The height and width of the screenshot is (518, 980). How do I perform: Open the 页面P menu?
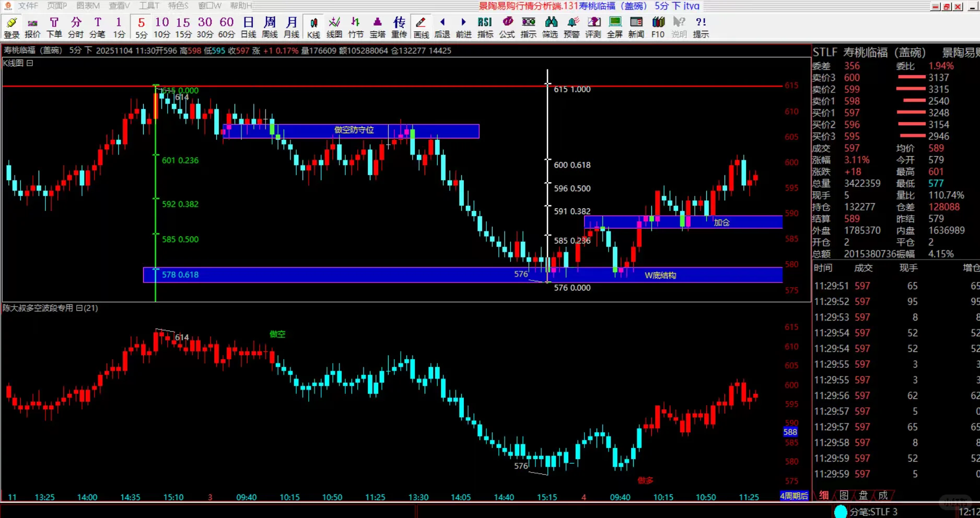coord(57,6)
